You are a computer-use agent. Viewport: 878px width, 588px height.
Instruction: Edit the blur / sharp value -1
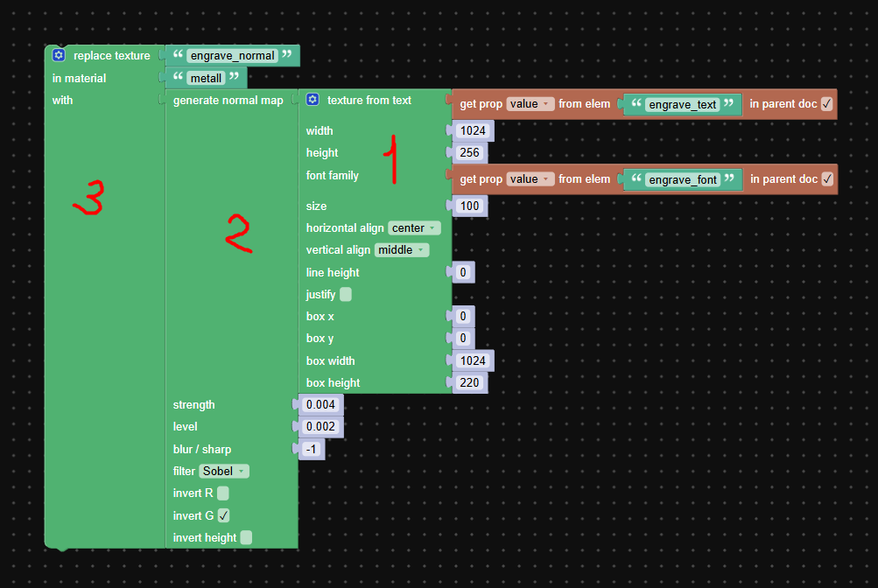pyautogui.click(x=312, y=449)
